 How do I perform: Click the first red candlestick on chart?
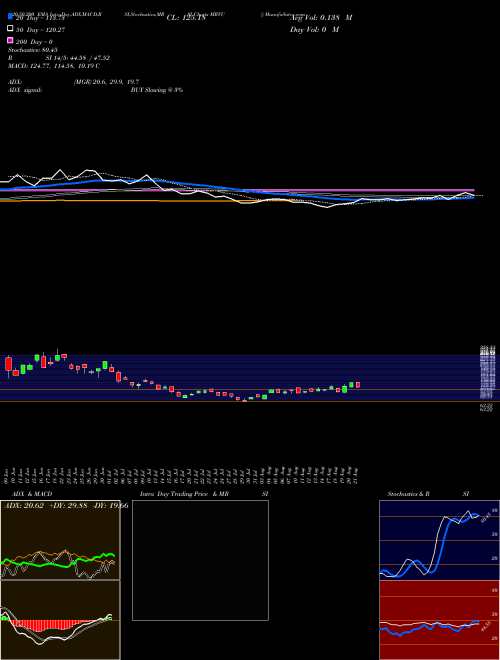(x=9, y=364)
